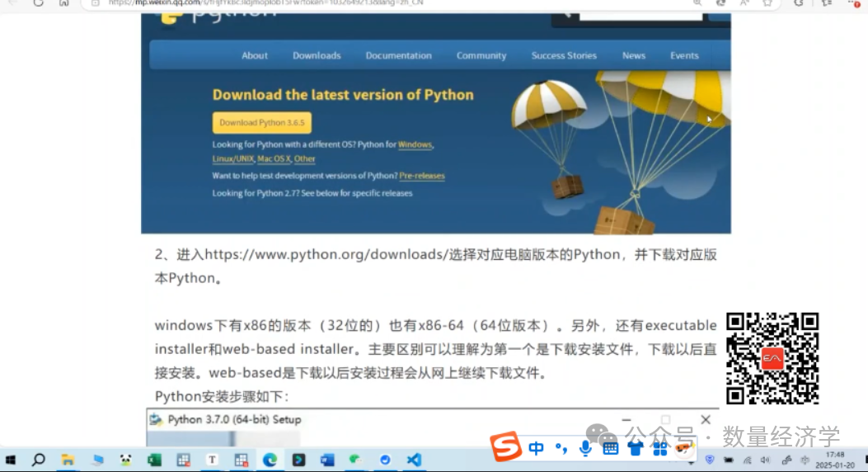Open the Downloads menu on Python site
868x472 pixels.
(317, 55)
